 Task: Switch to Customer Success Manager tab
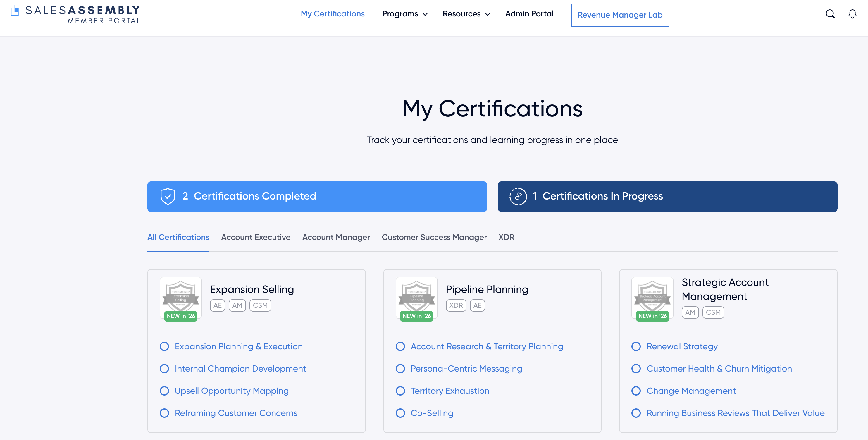coord(434,237)
